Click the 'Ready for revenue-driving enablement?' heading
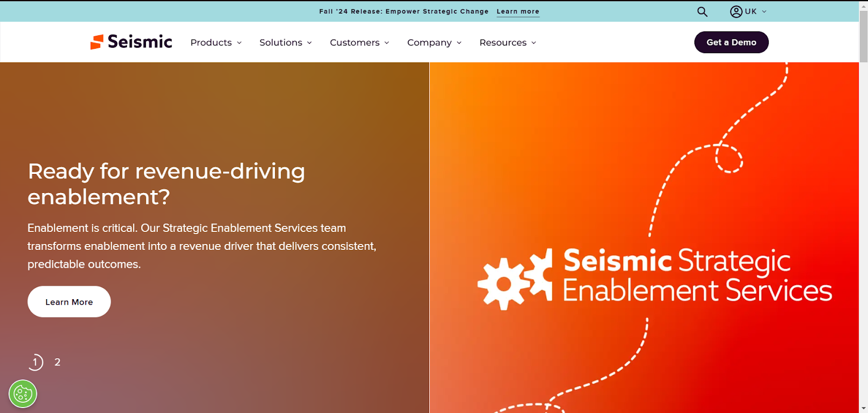Image resolution: width=868 pixels, height=413 pixels. pos(167,184)
